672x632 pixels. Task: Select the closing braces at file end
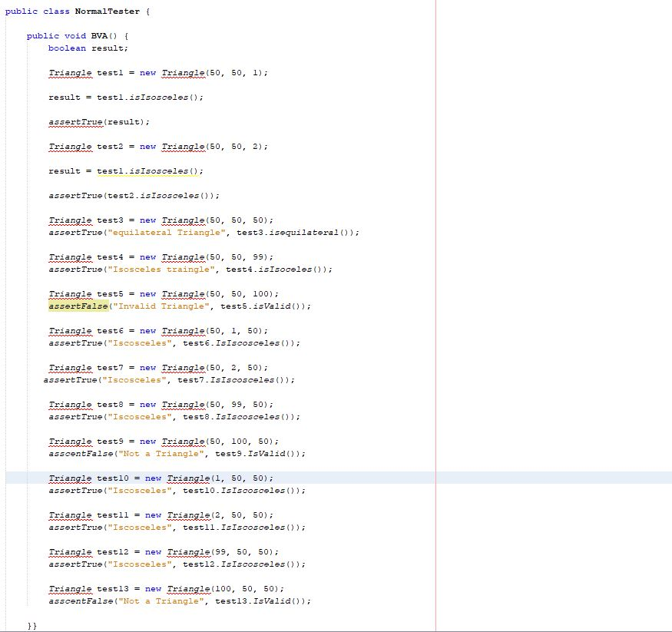point(31,625)
